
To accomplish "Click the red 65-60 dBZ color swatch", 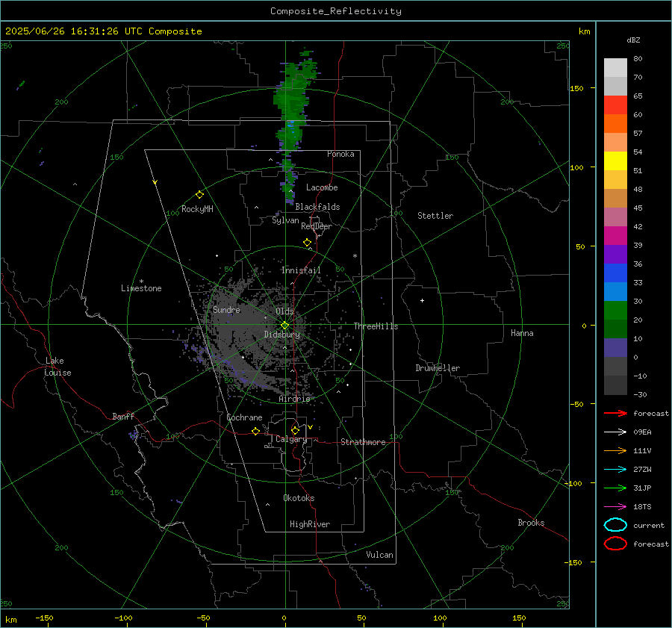I will 615,105.
